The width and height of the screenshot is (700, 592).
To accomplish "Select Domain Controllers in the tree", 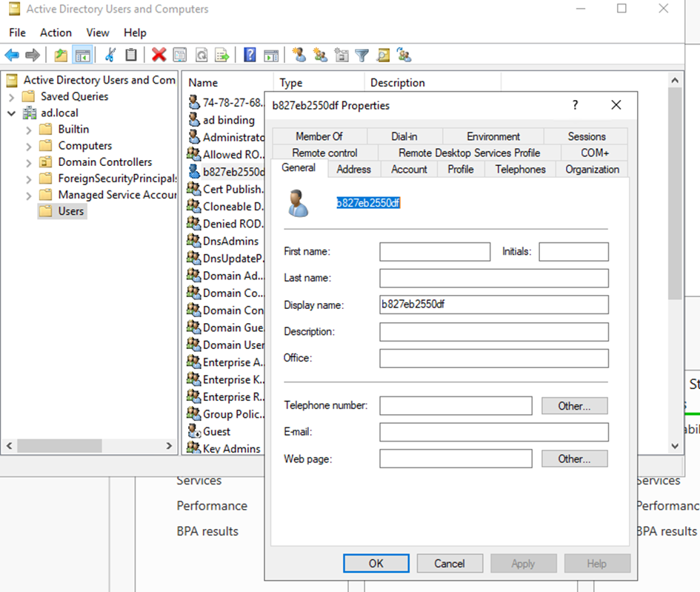I will coord(104,162).
